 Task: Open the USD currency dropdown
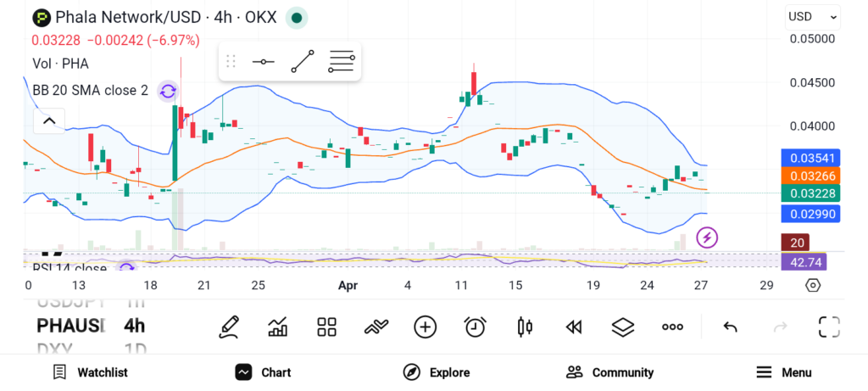point(812,16)
